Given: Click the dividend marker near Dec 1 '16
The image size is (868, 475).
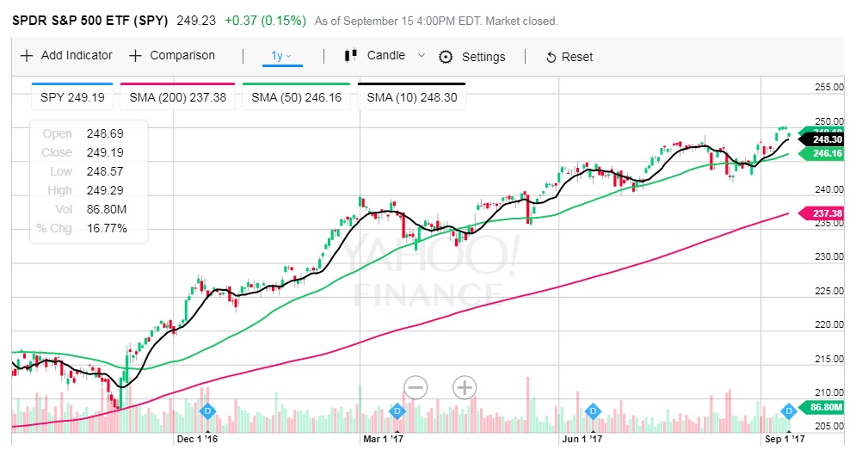Looking at the screenshot, I should coord(207,411).
